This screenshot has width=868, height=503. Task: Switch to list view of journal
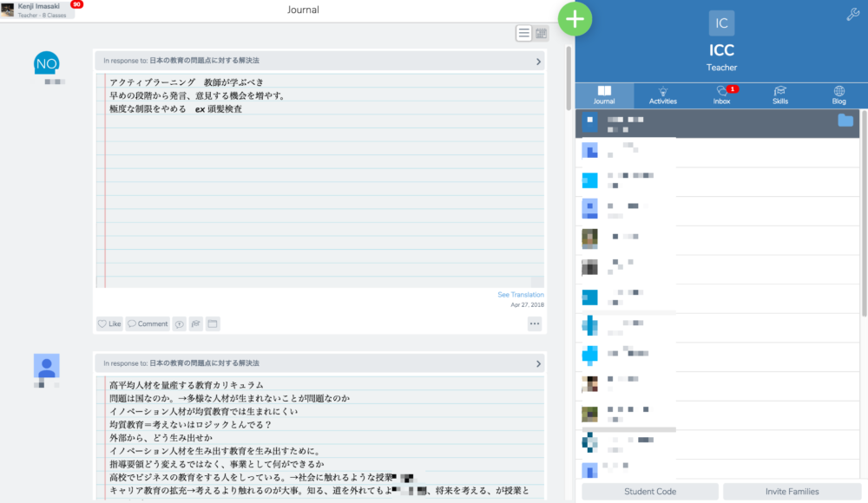pyautogui.click(x=524, y=33)
